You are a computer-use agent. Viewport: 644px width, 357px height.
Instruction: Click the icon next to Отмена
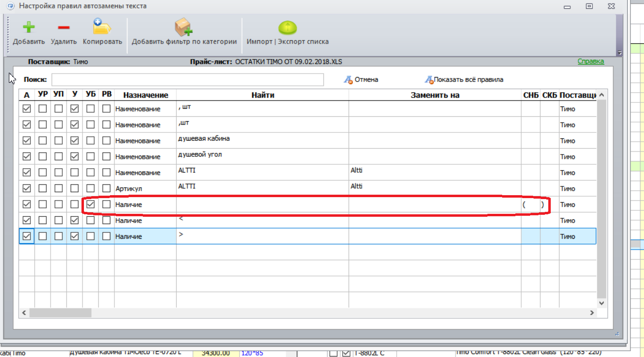coord(348,79)
